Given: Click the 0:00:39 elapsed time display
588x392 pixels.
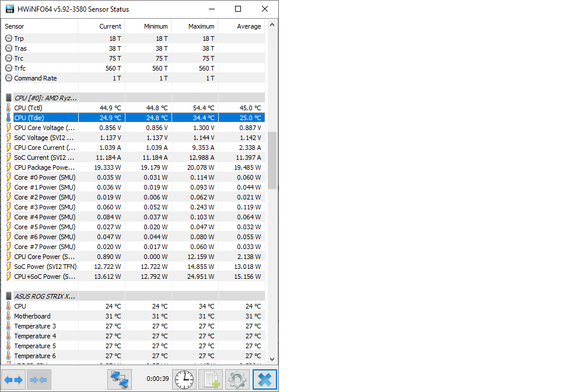Looking at the screenshot, I should [158, 379].
